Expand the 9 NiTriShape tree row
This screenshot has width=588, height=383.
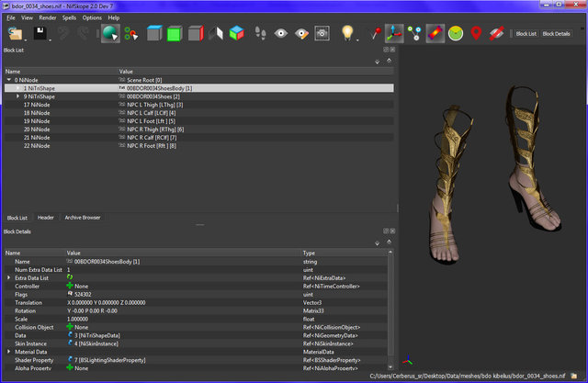coord(17,96)
